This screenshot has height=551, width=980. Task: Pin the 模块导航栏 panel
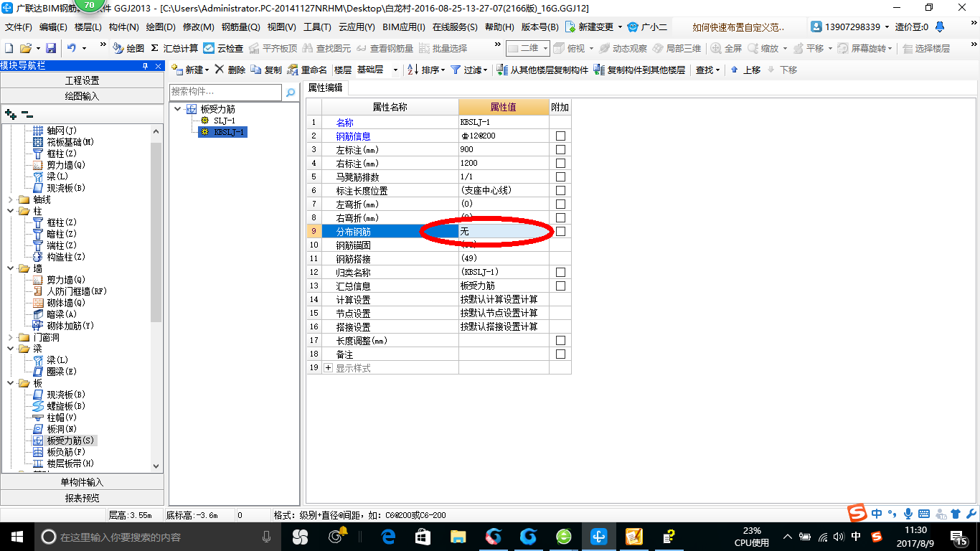pos(146,66)
